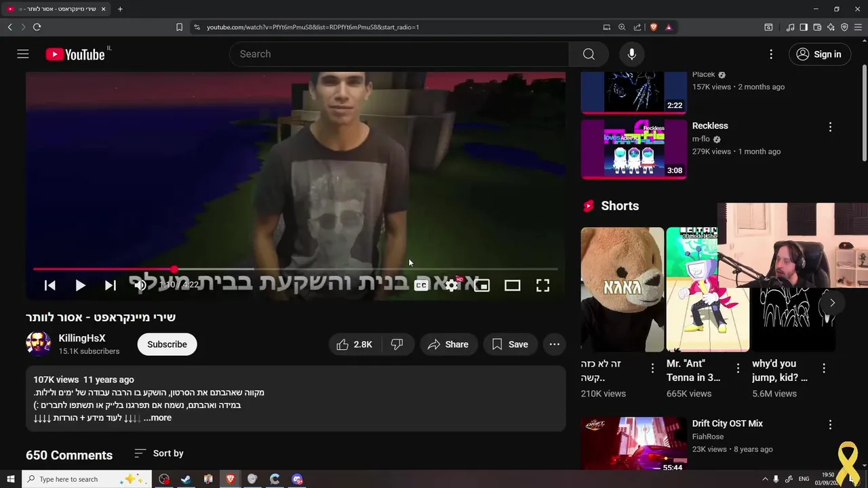
Task: Open KillingHsX channel avatar
Action: point(38,344)
